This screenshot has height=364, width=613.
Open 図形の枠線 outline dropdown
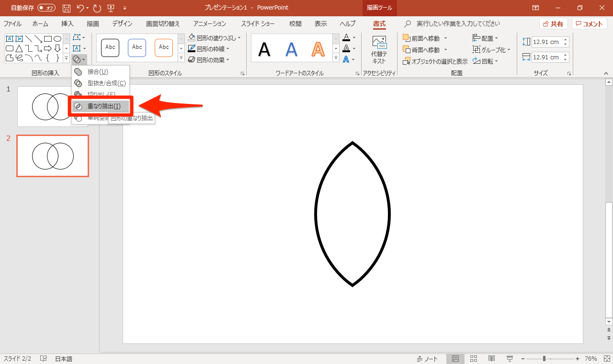coord(209,48)
